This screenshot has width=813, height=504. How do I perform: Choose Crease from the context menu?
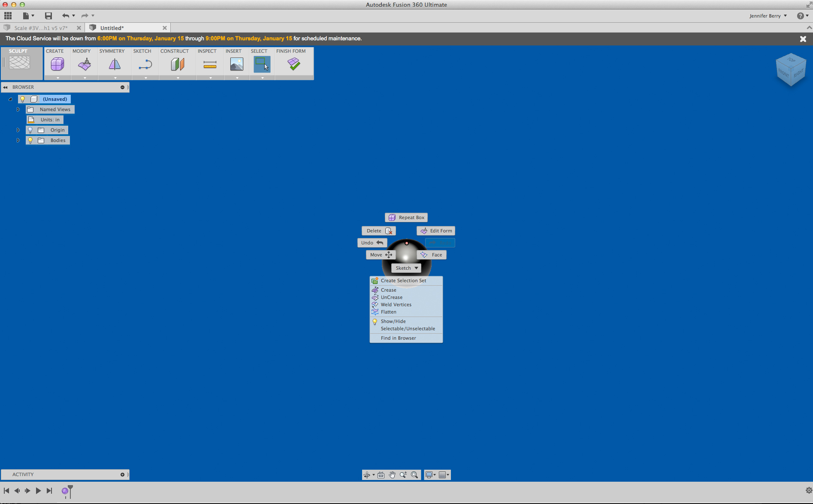(x=406, y=290)
